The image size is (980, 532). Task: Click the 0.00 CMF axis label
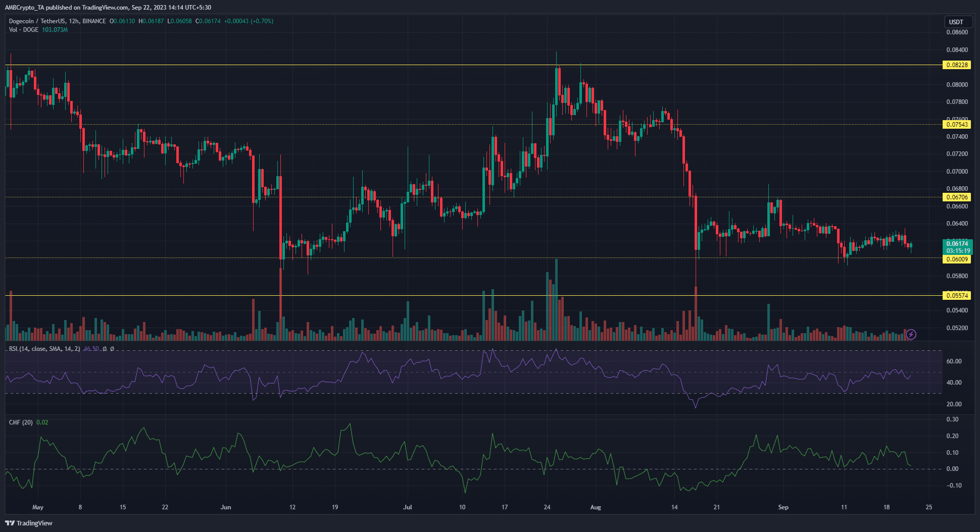pos(952,469)
